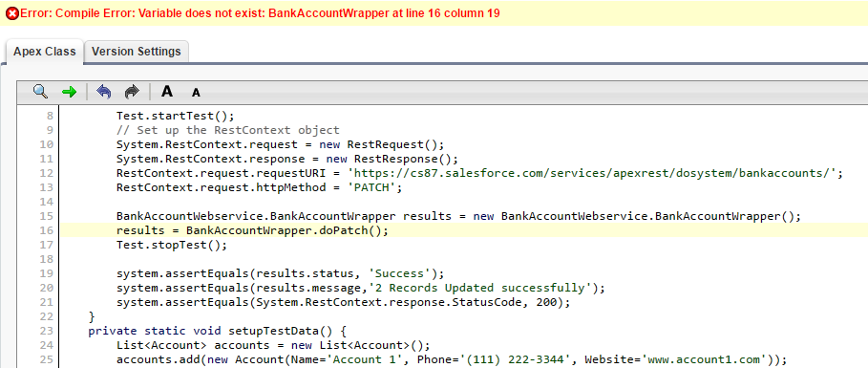
Task: Redo the last edit
Action: coord(132,92)
